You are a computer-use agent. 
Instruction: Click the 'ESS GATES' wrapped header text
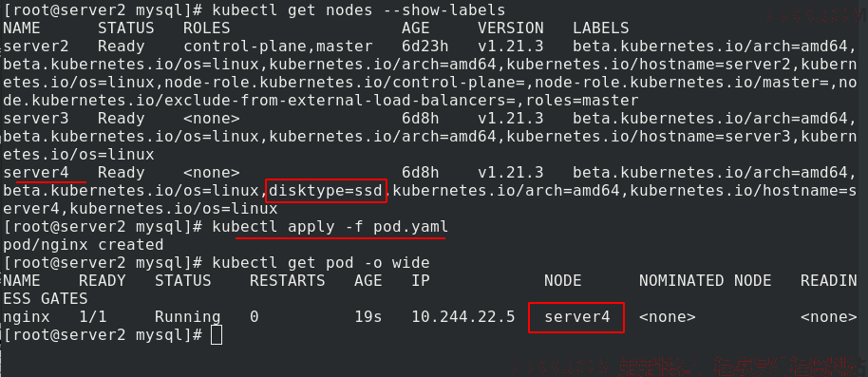(x=45, y=299)
